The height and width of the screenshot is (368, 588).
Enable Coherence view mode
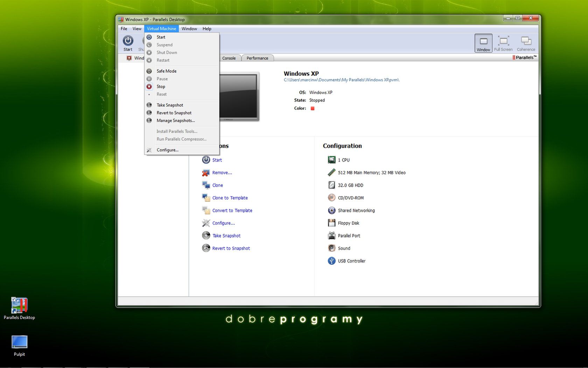click(x=526, y=43)
